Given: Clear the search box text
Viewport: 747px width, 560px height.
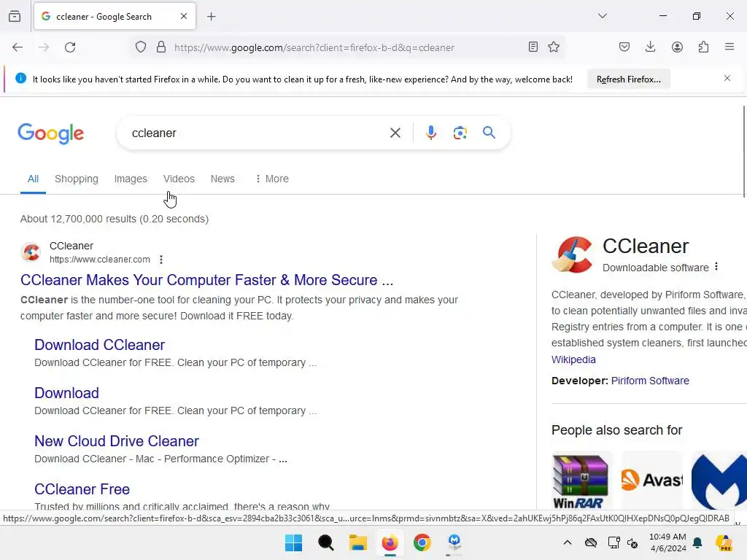Looking at the screenshot, I should coord(395,133).
